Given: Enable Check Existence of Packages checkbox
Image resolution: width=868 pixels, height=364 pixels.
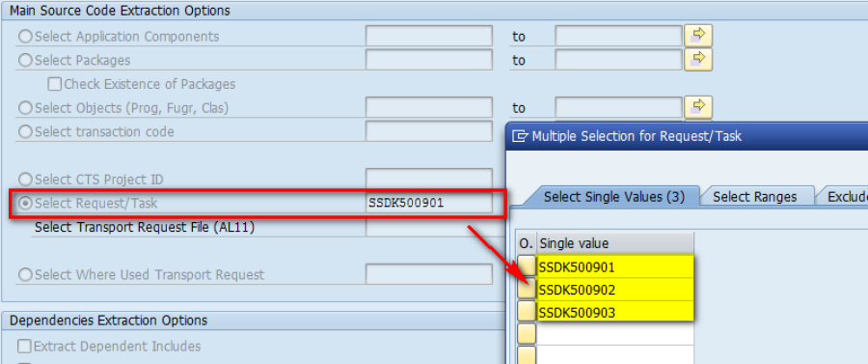Looking at the screenshot, I should tap(54, 84).
